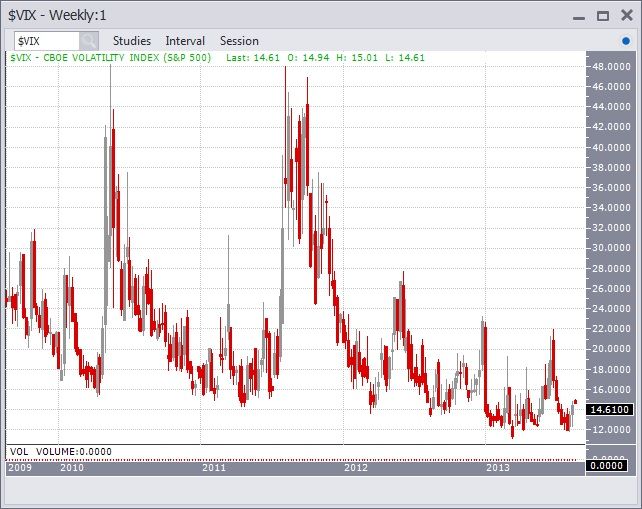The image size is (642, 509).
Task: Click the L: 14.61 low value
Action: (x=405, y=58)
